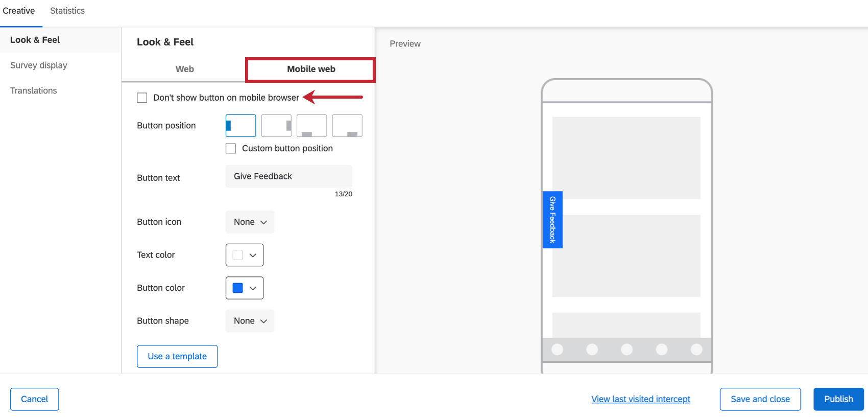The width and height of the screenshot is (868, 418).
Task: Click last dot in phone preview bar
Action: [696, 349]
